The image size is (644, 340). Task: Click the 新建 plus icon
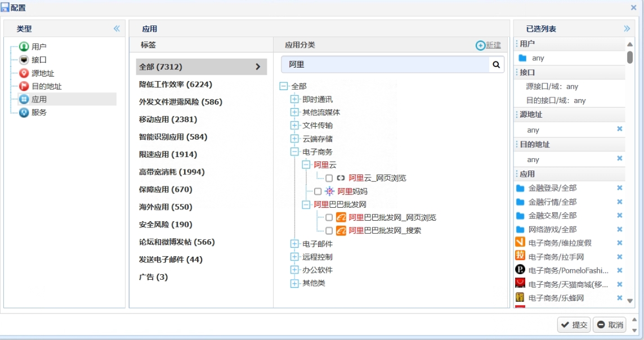(x=480, y=45)
